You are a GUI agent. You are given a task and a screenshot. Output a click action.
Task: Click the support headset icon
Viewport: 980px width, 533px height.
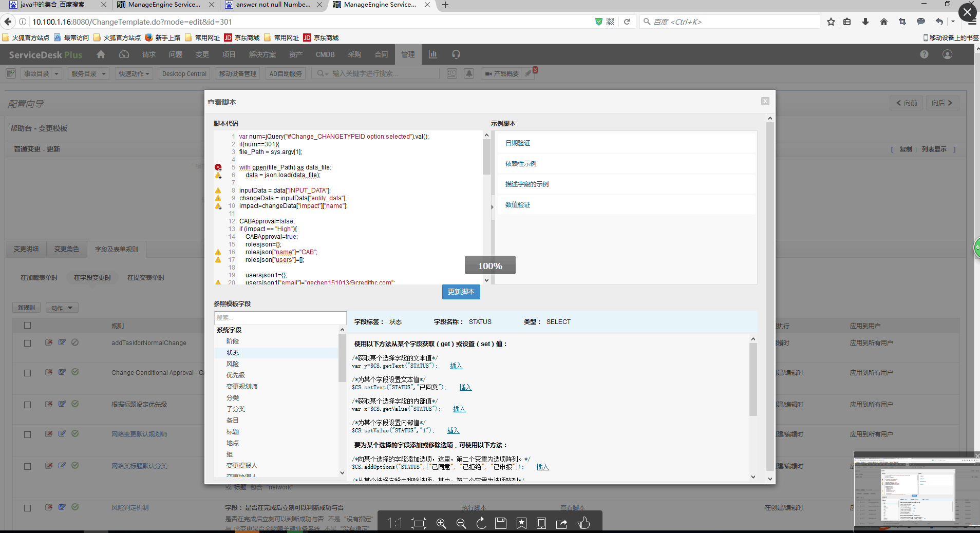click(456, 54)
